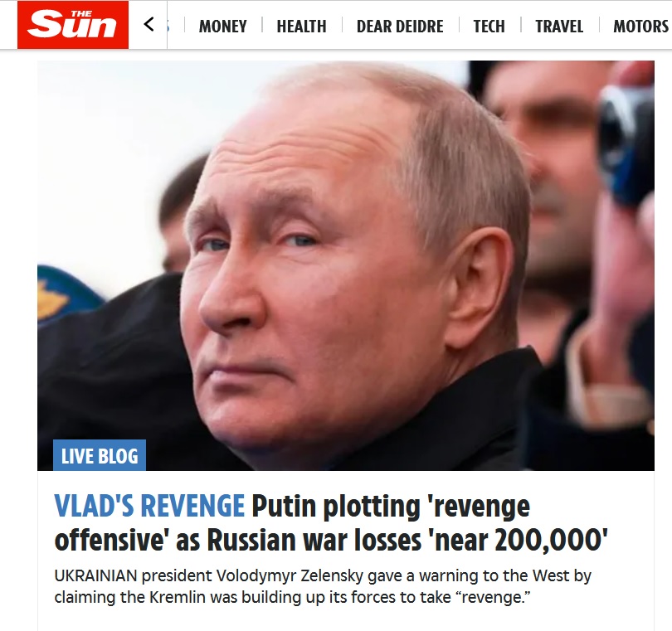Click the Zelensky warning summary text
Viewport: 672px width, 631px height.
tap(323, 586)
